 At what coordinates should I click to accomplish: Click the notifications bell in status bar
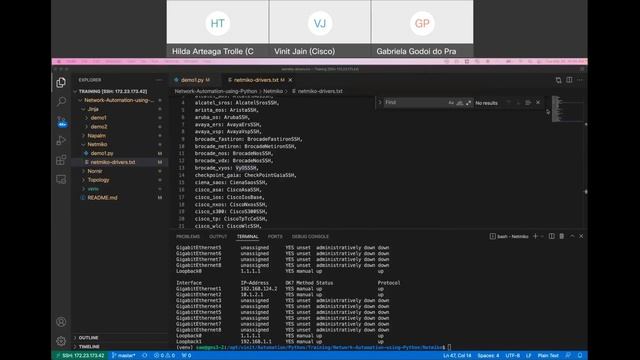(x=580, y=356)
